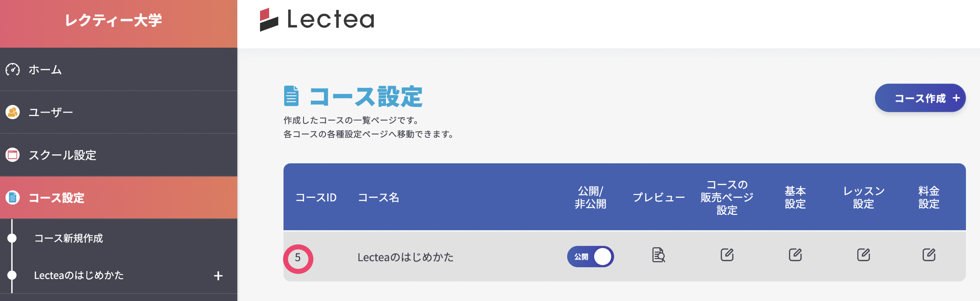The height and width of the screenshot is (301, 980).
Task: Click the course name Lecteaのはじめかた in table
Action: [x=405, y=257]
